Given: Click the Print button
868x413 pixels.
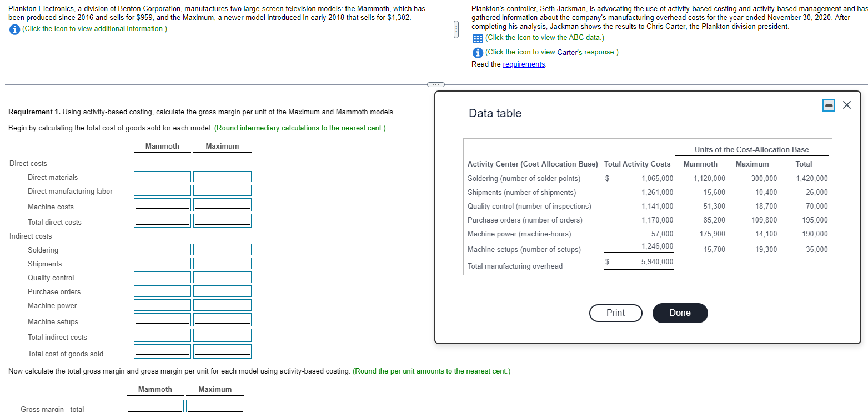Looking at the screenshot, I should [615, 313].
